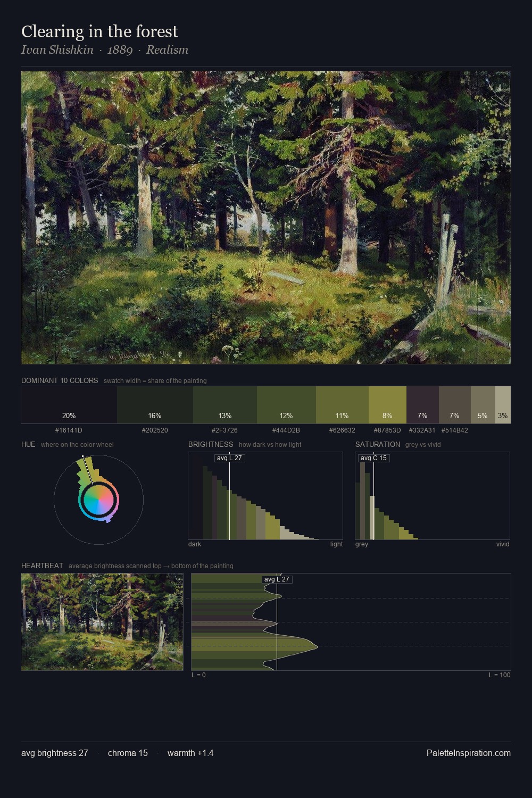This screenshot has height=798, width=532.
Task: Click hex code label #202520
Action: [x=155, y=430]
